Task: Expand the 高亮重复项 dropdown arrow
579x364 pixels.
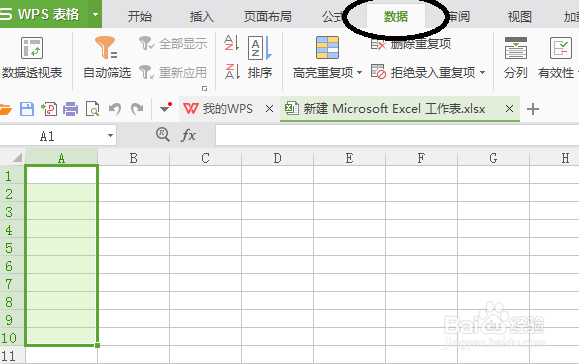Action: tap(359, 72)
